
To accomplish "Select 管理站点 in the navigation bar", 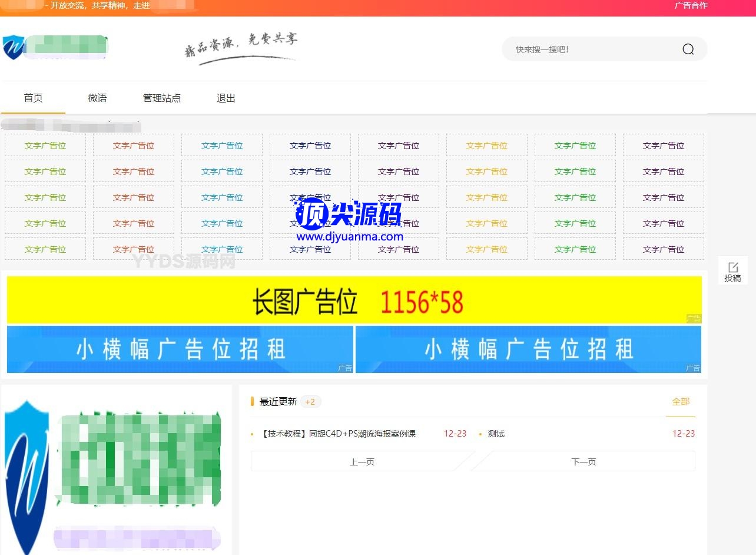I will [161, 98].
